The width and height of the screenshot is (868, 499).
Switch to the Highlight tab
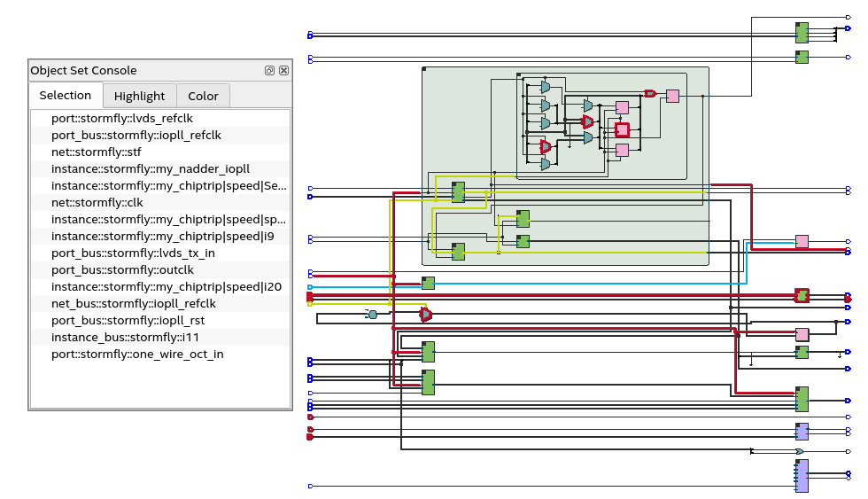coord(139,96)
